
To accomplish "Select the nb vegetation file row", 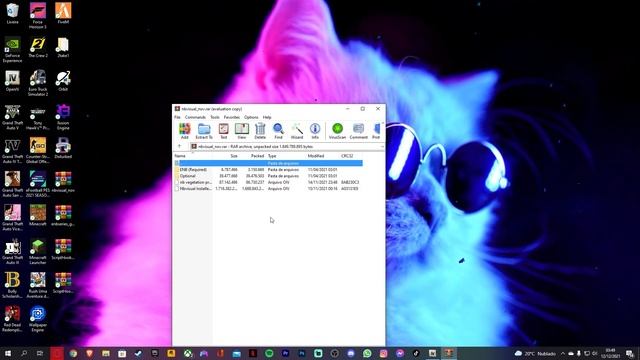I will pyautogui.click(x=268, y=182).
